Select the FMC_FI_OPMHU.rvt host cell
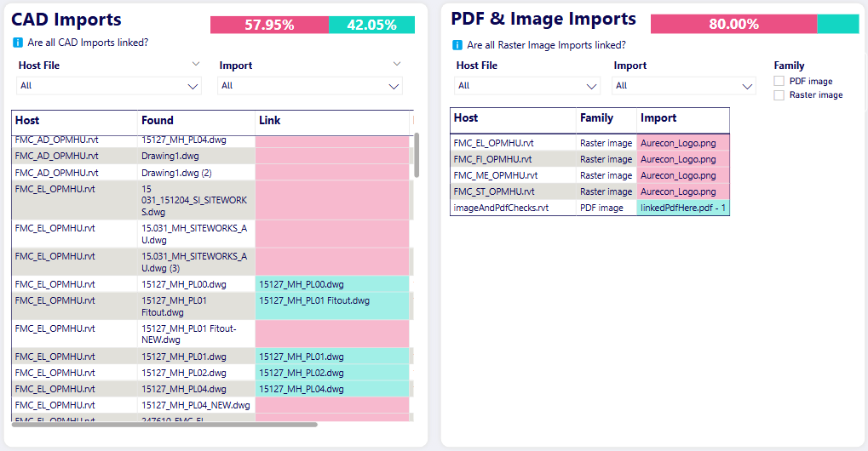 tap(513, 159)
